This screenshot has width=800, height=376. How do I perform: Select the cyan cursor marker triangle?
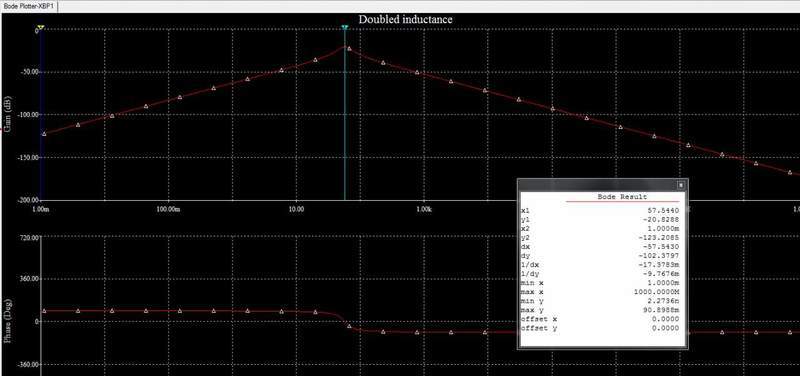coord(344,28)
